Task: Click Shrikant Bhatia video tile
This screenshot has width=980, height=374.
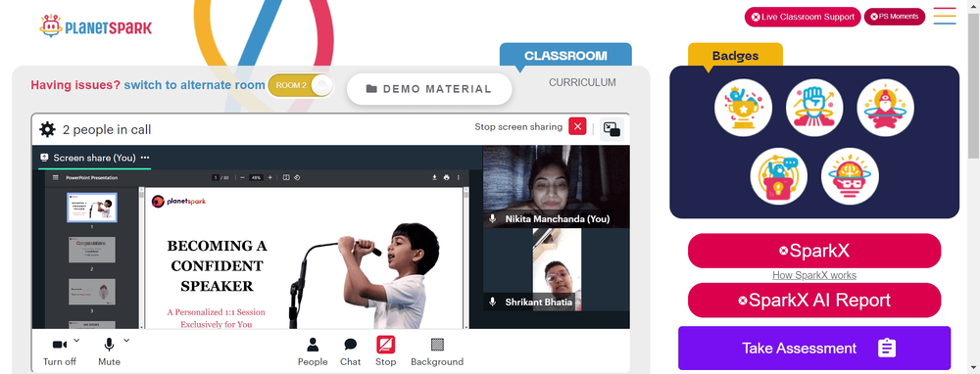Action: [557, 269]
